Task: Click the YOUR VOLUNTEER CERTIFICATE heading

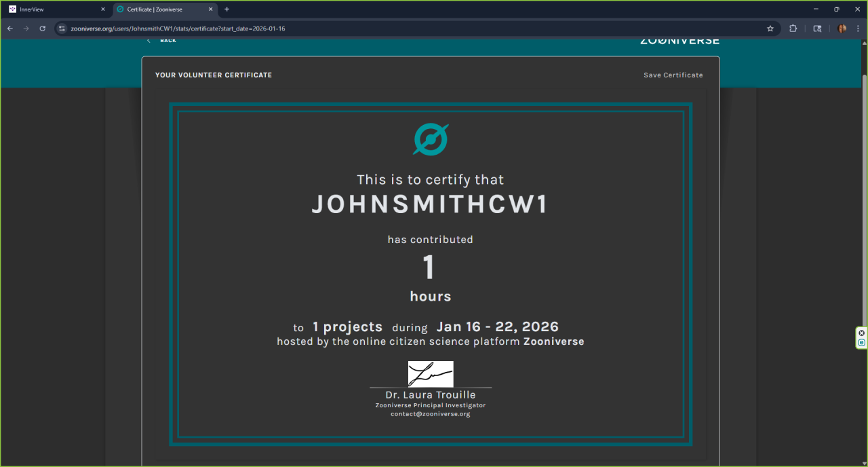Action: (214, 75)
